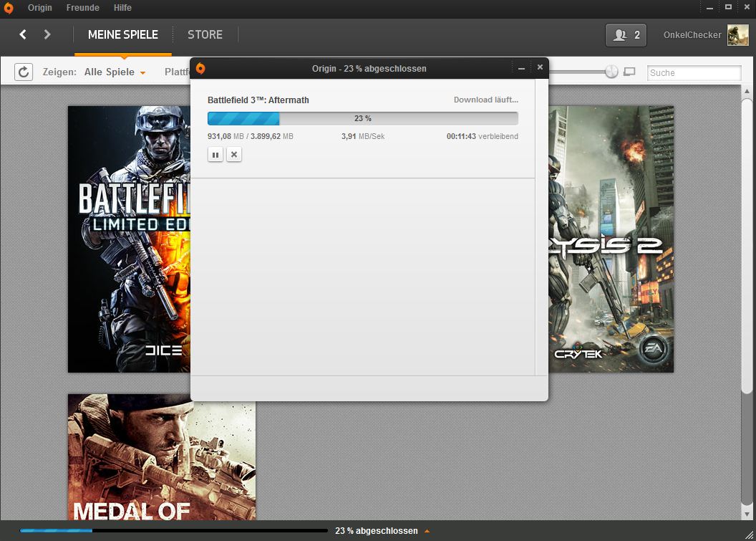Adjust the game tile size slider
756x541 pixels.
[611, 72]
